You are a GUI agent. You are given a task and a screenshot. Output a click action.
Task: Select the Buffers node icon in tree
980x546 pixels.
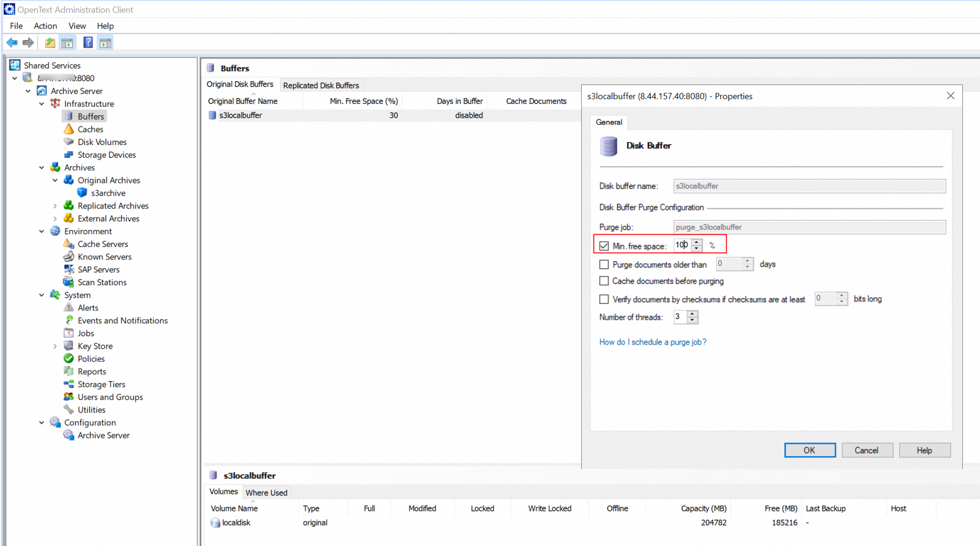(69, 116)
